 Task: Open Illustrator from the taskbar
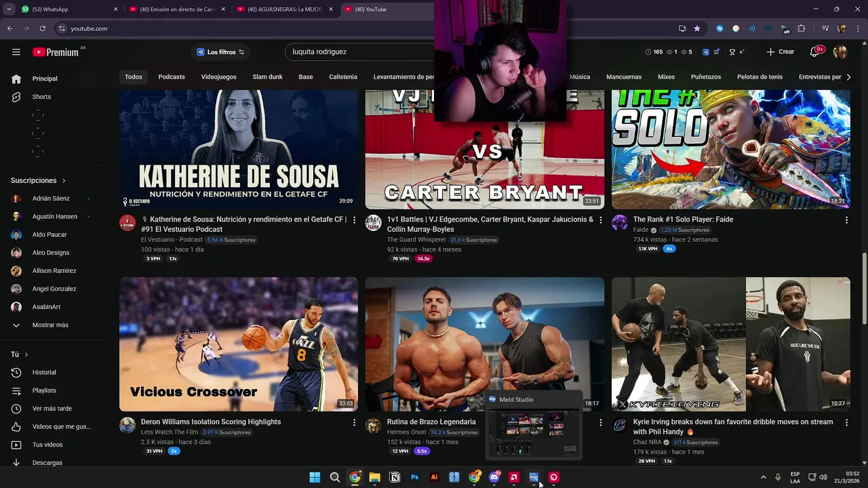(x=435, y=477)
